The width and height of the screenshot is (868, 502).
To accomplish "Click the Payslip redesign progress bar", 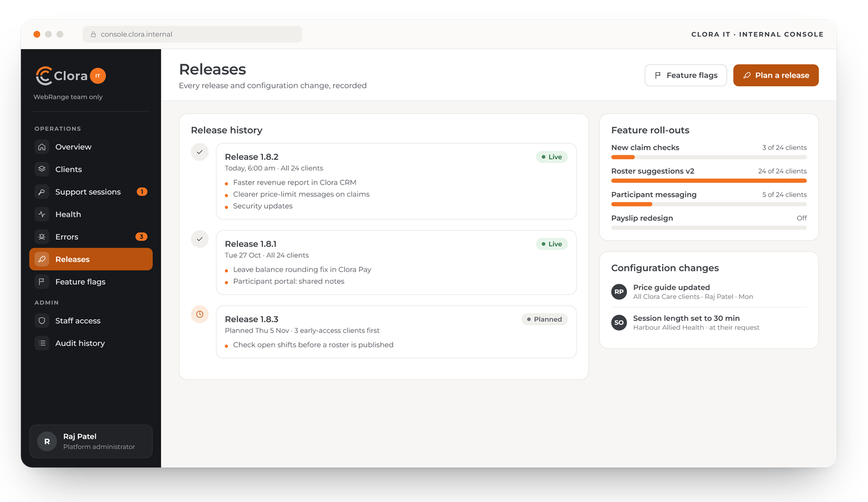I will click(709, 227).
